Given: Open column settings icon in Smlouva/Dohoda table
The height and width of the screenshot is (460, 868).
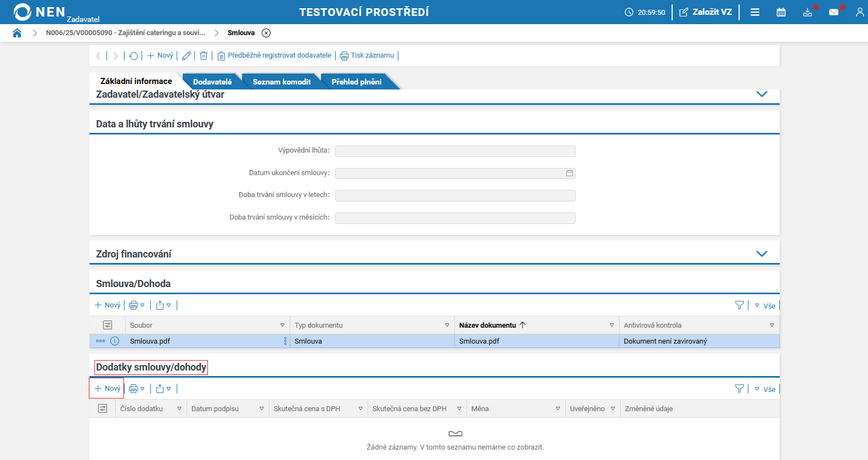Looking at the screenshot, I should (108, 325).
